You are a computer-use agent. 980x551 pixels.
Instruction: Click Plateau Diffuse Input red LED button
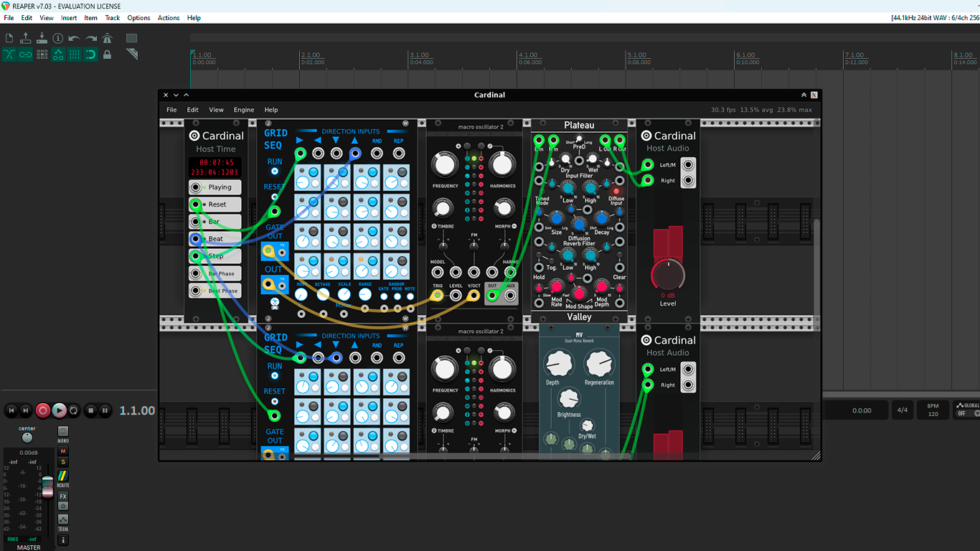click(616, 192)
